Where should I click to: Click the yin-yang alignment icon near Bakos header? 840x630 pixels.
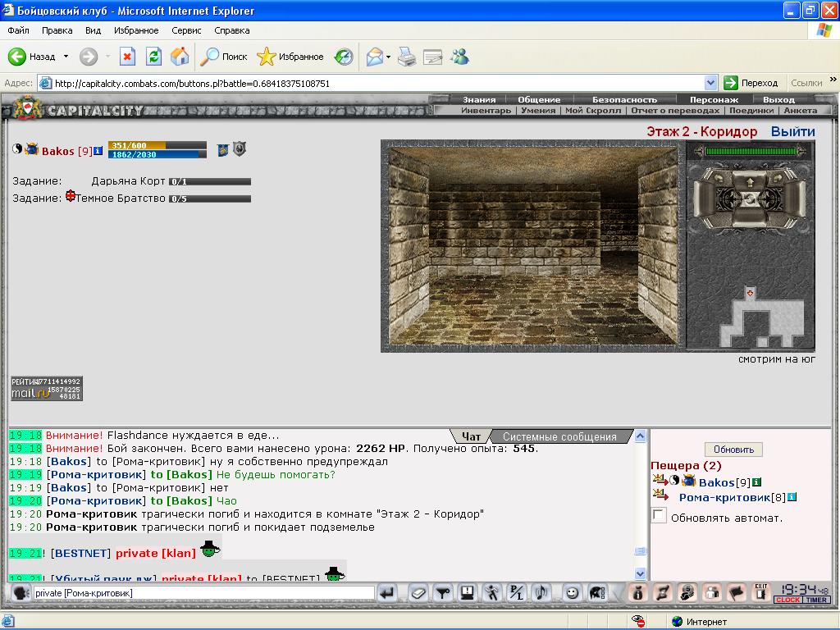coord(17,149)
